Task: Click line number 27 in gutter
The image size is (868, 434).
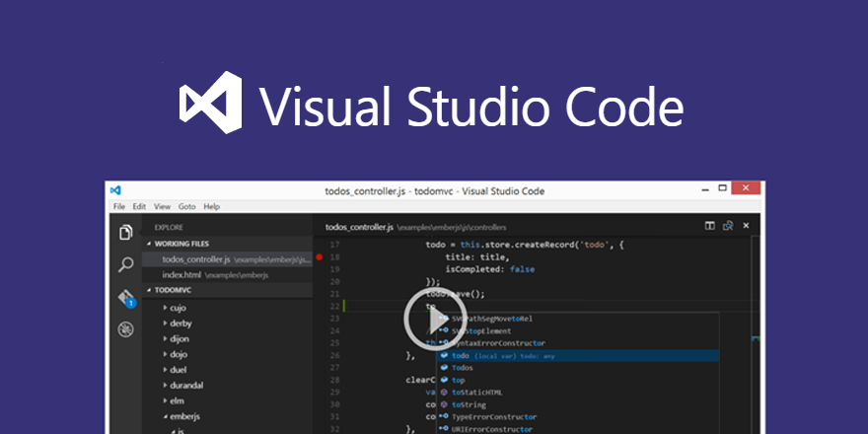Action: click(333, 368)
